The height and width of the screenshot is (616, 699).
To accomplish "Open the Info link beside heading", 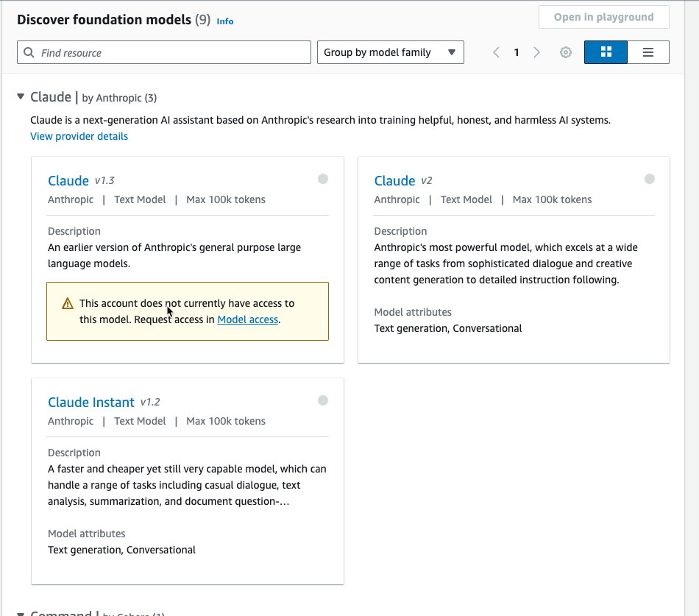I will click(x=224, y=21).
